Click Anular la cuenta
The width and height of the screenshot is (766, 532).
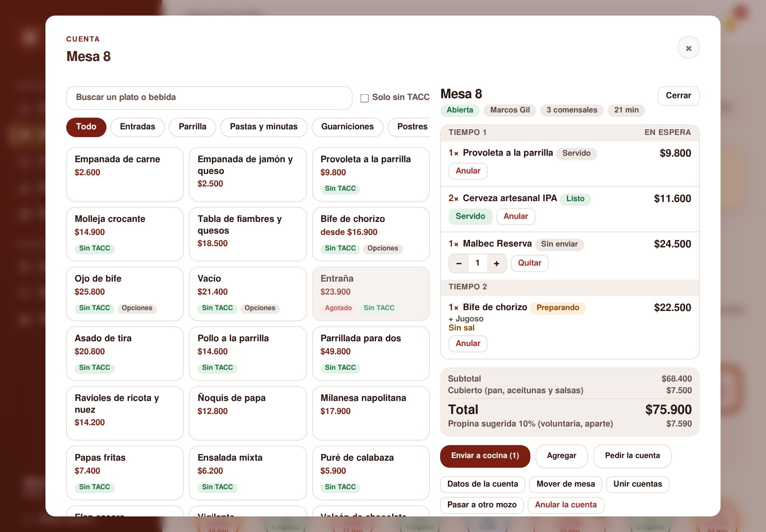click(x=566, y=505)
